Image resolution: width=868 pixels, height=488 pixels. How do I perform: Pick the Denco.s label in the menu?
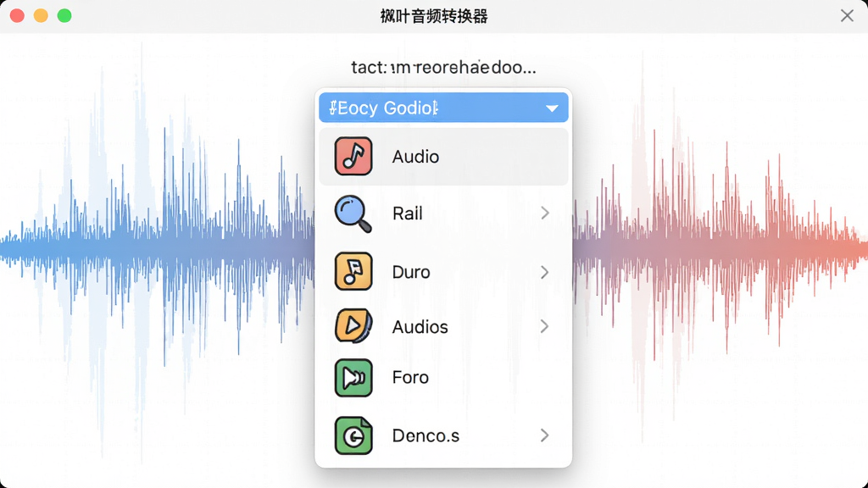(426, 435)
